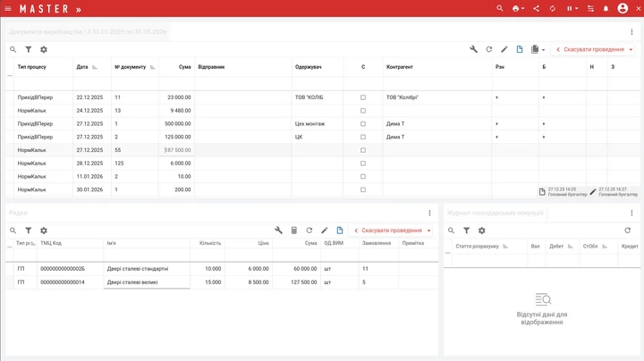Screen dimensions: 644x361
Task: Click the lower Скасувати проведення button
Action: 387,231
